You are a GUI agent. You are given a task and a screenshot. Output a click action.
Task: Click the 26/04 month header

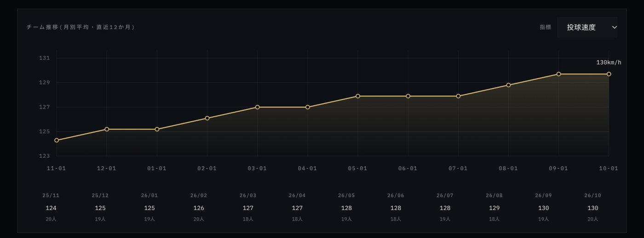tap(297, 196)
